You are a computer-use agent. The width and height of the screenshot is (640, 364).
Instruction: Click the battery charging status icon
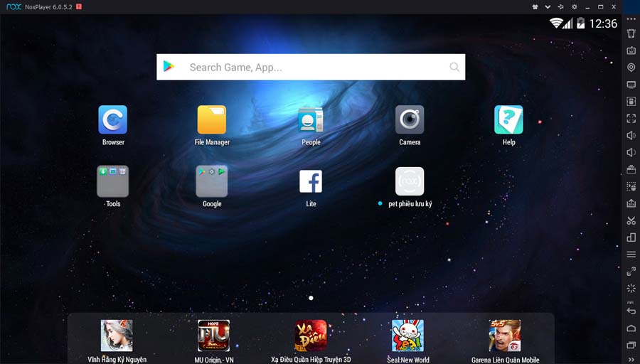580,23
